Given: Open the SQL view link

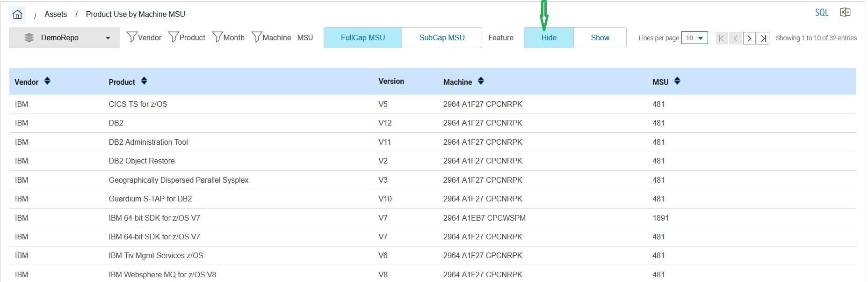Looking at the screenshot, I should pos(821,13).
